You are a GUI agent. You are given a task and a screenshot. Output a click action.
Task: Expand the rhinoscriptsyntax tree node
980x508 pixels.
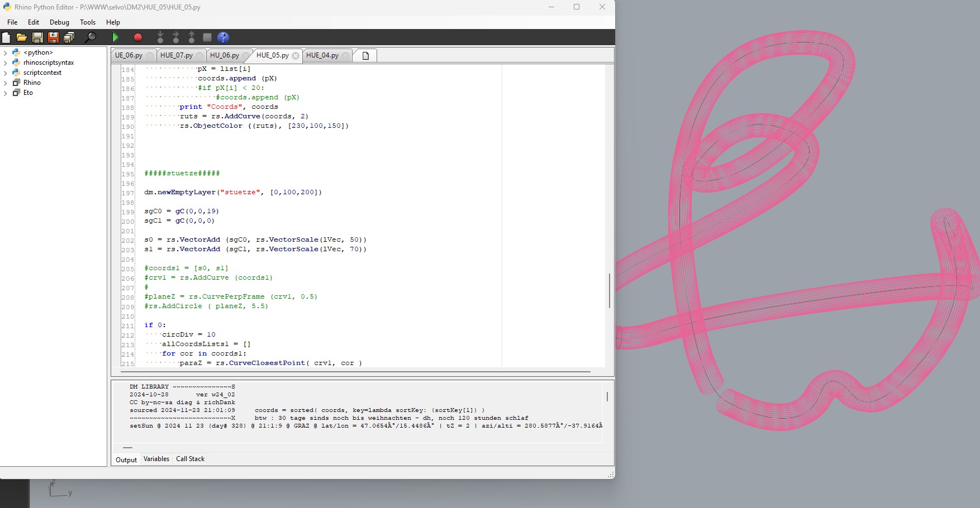tap(6, 63)
